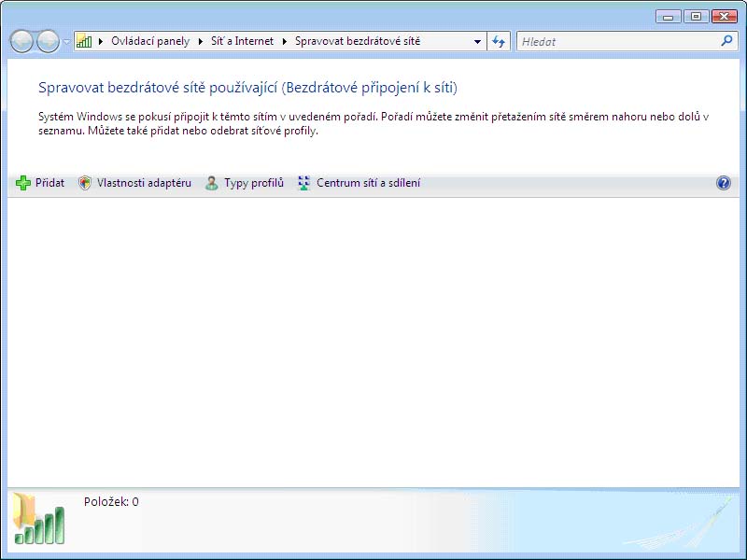Viewport: 747px width, 560px height.
Task: Close the wireless networks window
Action: [x=725, y=17]
